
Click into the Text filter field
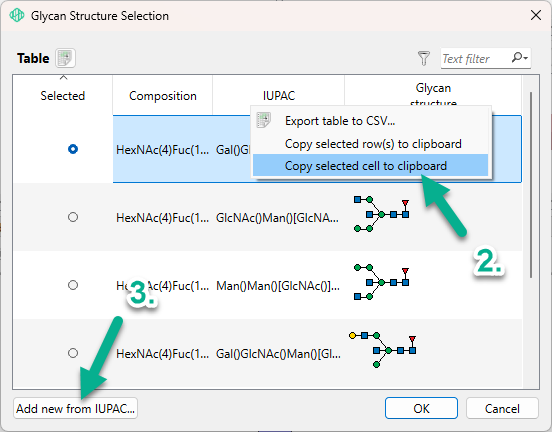(x=475, y=58)
